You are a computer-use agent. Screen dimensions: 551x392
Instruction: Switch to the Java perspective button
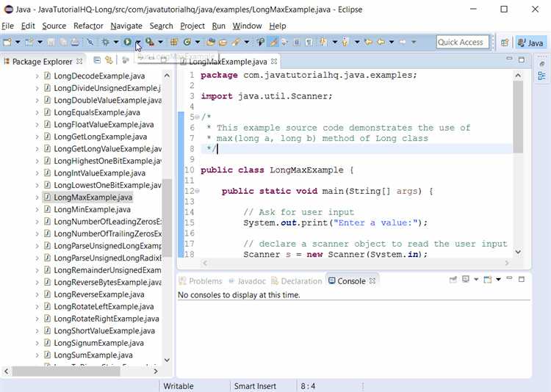[x=531, y=43]
